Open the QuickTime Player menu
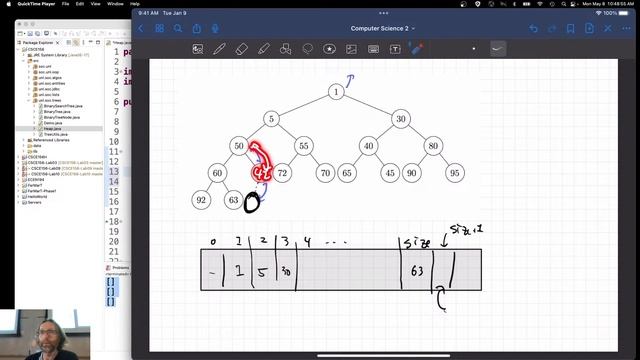This screenshot has height=360, width=640. 36,4
